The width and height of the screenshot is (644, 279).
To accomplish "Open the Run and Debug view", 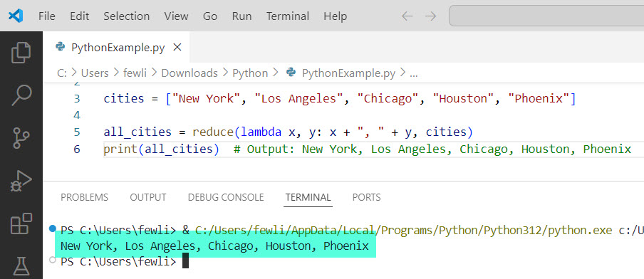I will 21,181.
